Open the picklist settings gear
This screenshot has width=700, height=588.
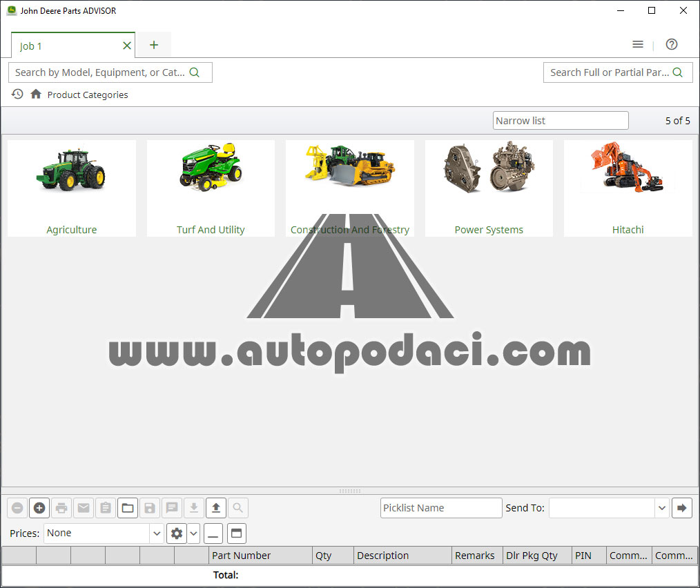177,533
